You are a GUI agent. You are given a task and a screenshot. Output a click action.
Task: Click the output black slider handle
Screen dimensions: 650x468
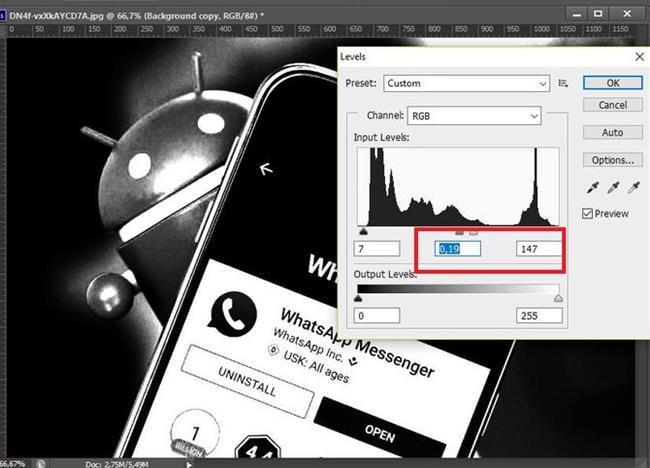[x=359, y=298]
